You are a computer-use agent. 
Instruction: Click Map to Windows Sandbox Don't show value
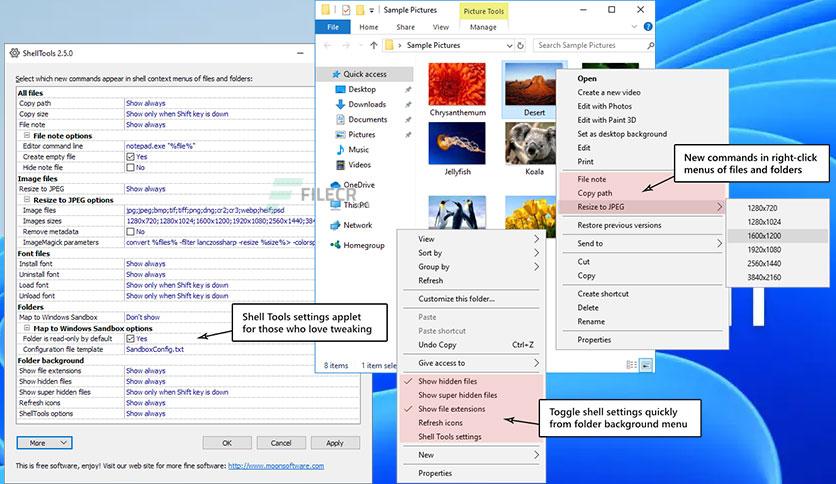(143, 317)
